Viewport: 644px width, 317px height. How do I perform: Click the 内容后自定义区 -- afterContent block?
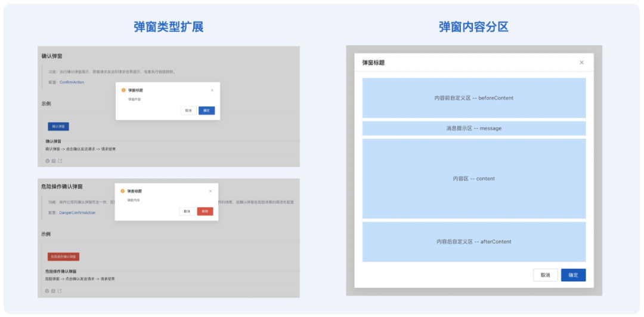pos(474,242)
